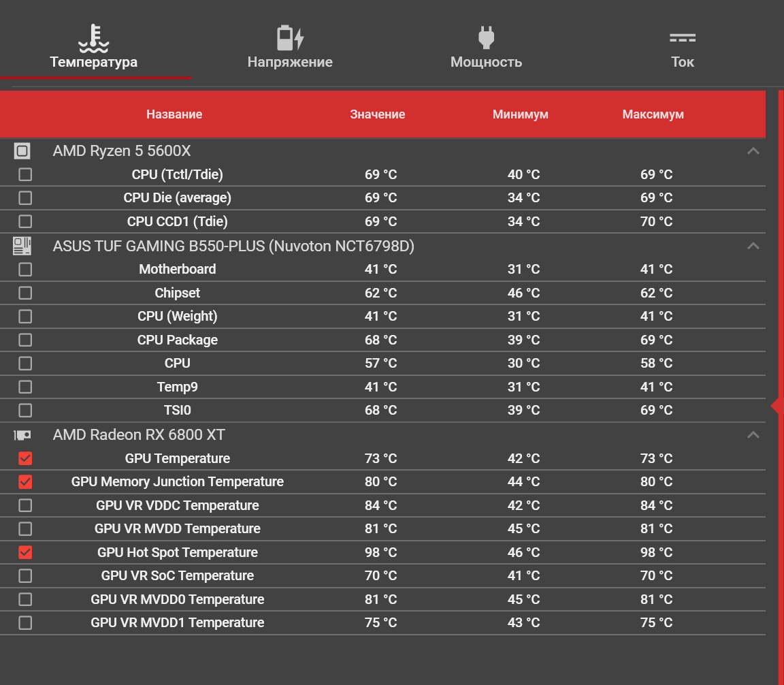The image size is (784, 685).
Task: Click the 75 °C value in the Значение column of the GPU VR MVDD1 row
Action: 380,623
